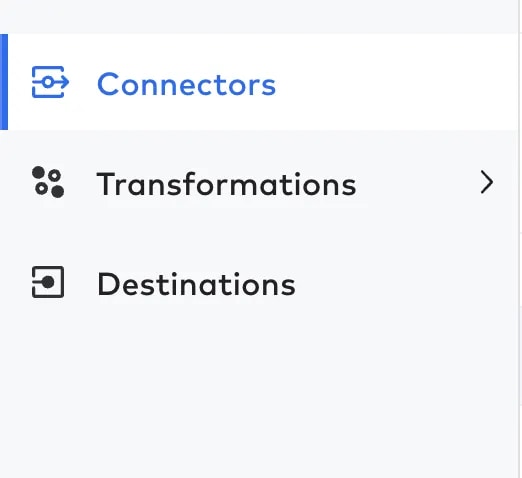Click the right-pointing arrow next to Transformations
Image resolution: width=522 pixels, height=478 pixels.
(487, 182)
